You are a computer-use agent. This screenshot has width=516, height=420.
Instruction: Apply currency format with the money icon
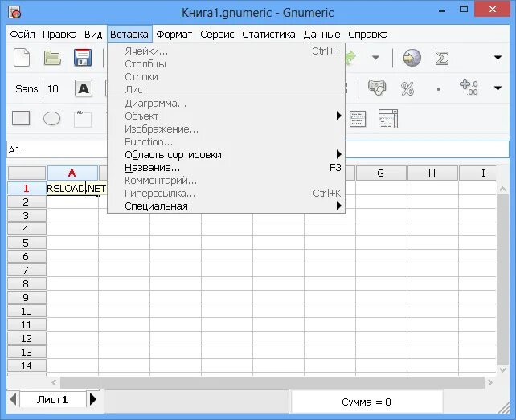point(377,88)
